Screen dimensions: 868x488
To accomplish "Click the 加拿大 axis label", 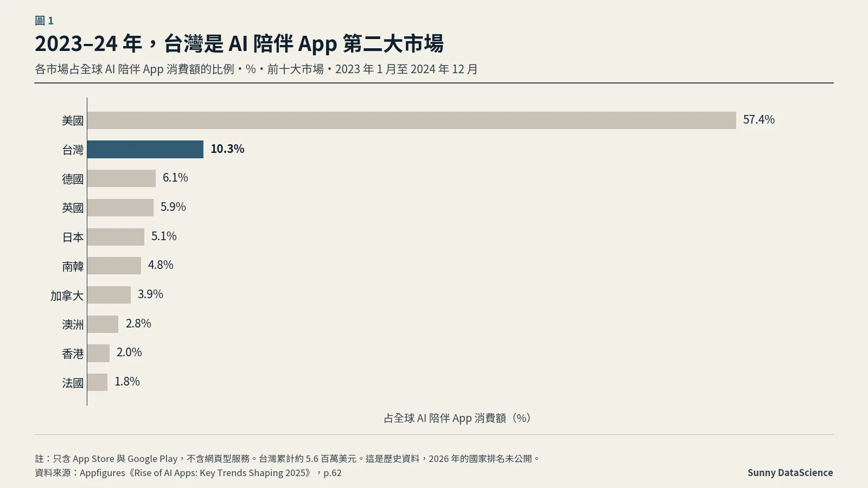I will coord(67,296).
